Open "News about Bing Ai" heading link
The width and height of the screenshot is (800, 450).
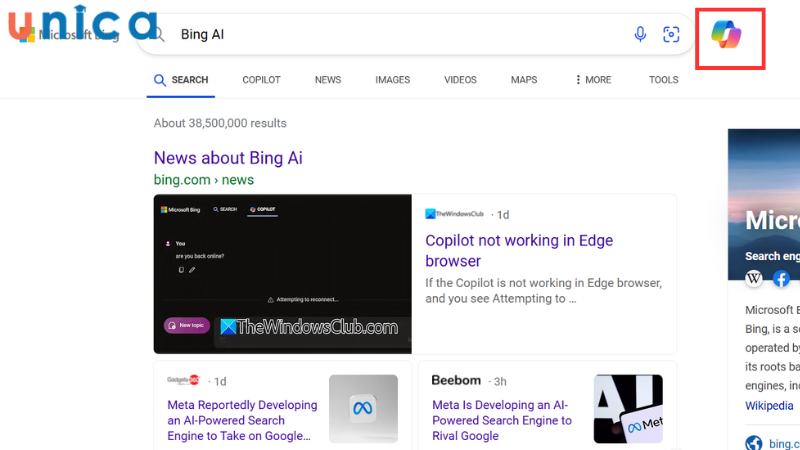228,158
